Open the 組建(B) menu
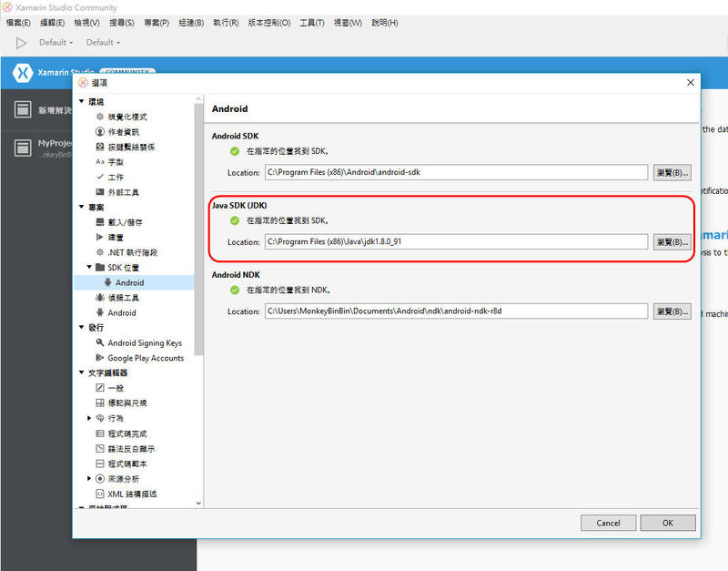 pyautogui.click(x=191, y=22)
